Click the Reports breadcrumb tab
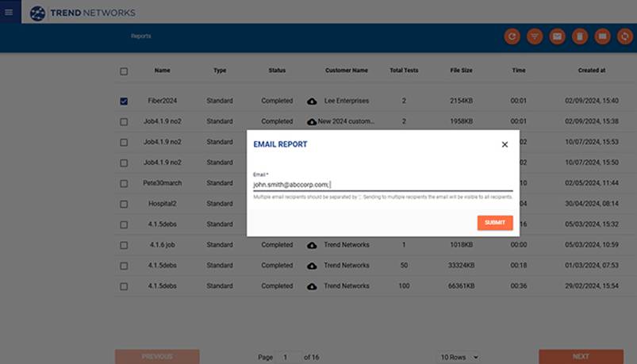The width and height of the screenshot is (637, 364). pos(141,36)
